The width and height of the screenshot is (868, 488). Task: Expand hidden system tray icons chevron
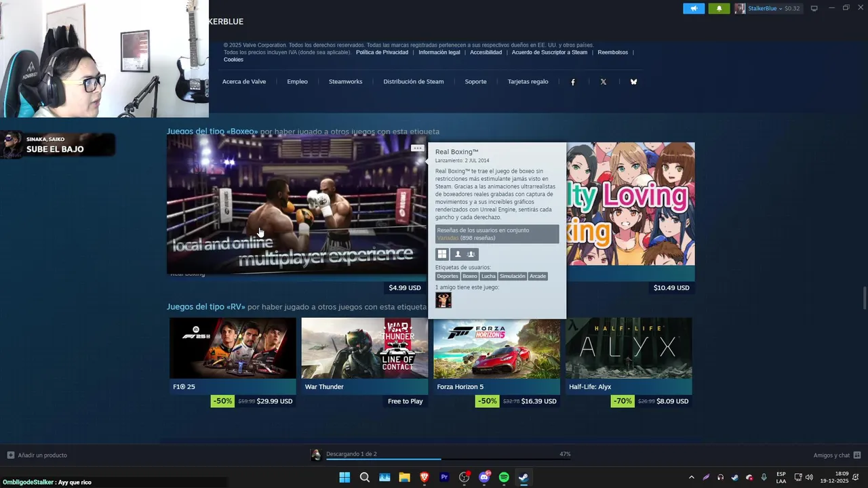point(691,477)
